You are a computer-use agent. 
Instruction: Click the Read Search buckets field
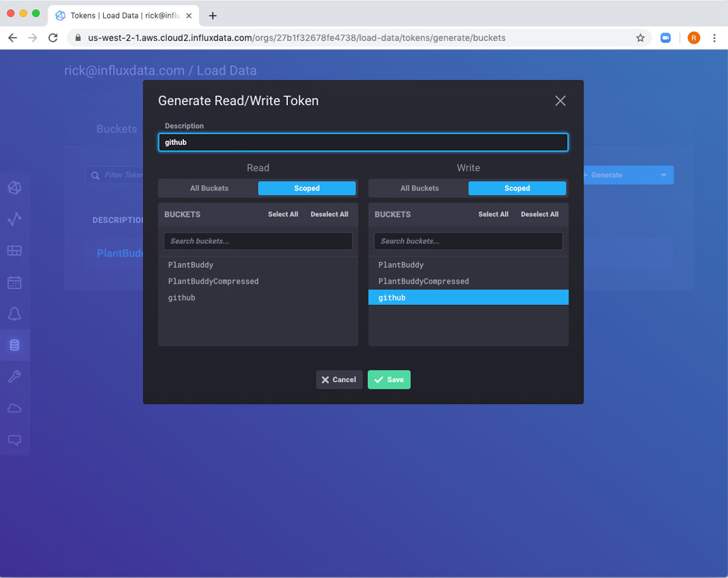click(258, 241)
